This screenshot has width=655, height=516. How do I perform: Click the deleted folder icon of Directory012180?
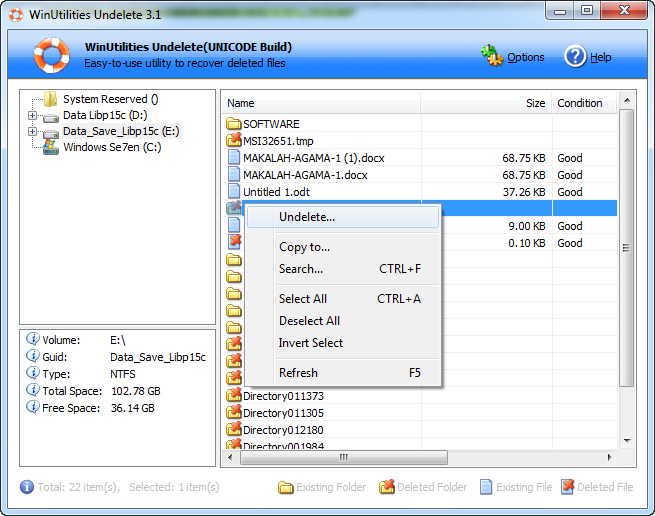[x=234, y=429]
